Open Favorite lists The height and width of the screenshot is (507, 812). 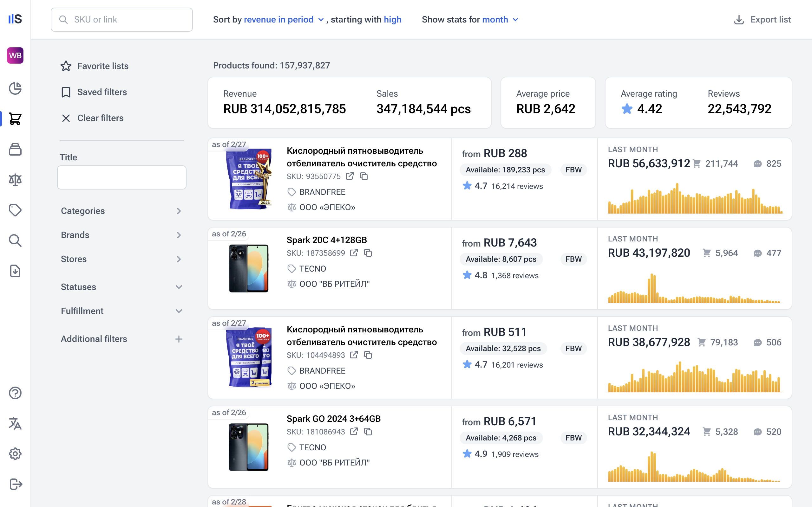click(102, 66)
